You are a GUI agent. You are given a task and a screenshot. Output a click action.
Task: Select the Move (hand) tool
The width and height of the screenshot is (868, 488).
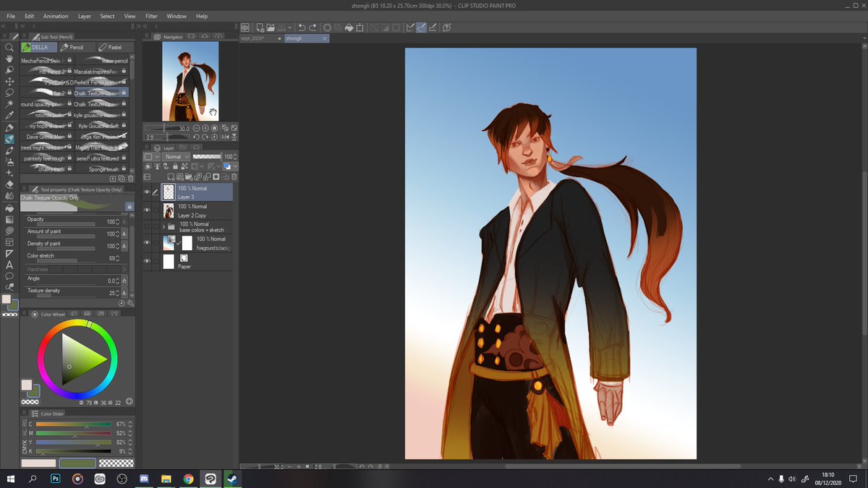9,59
